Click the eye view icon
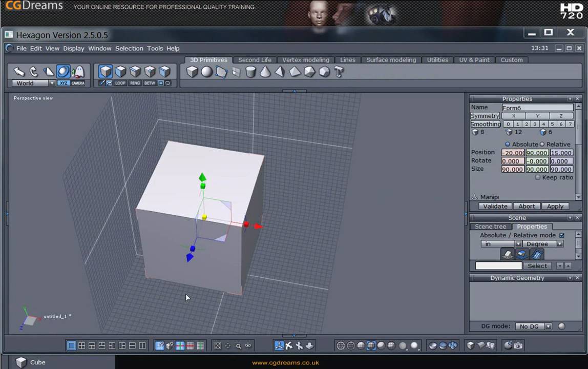 coord(248,346)
